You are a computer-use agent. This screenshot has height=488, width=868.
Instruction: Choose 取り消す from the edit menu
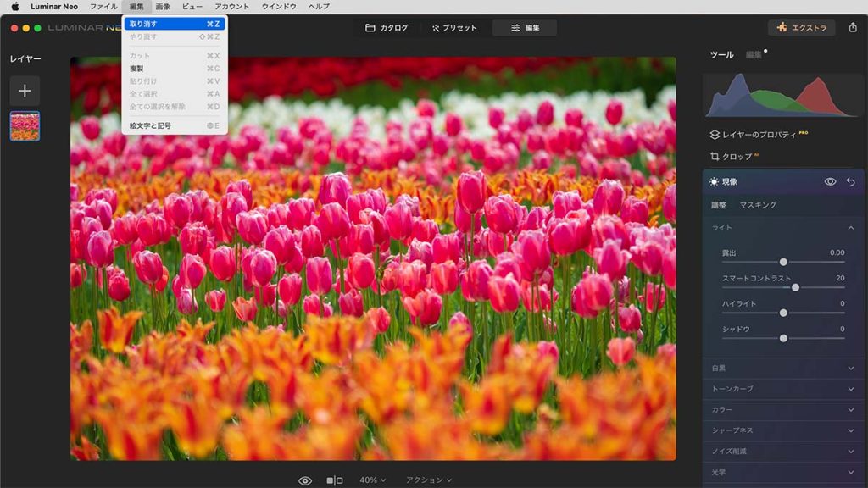click(x=175, y=24)
